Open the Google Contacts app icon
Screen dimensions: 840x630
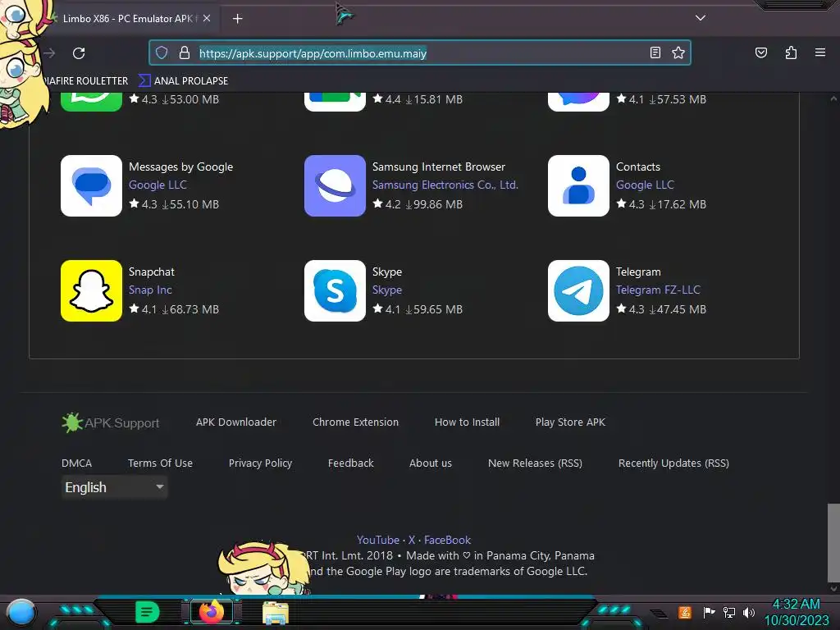pyautogui.click(x=578, y=186)
